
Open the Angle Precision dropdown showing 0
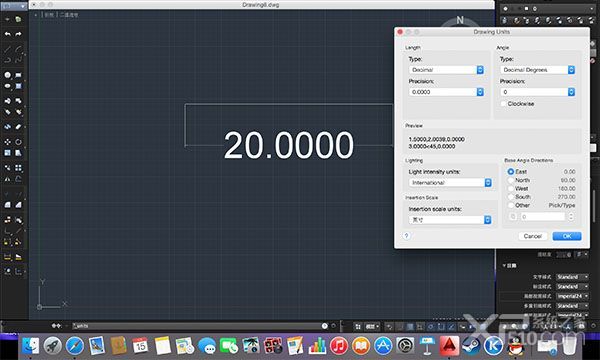[538, 92]
